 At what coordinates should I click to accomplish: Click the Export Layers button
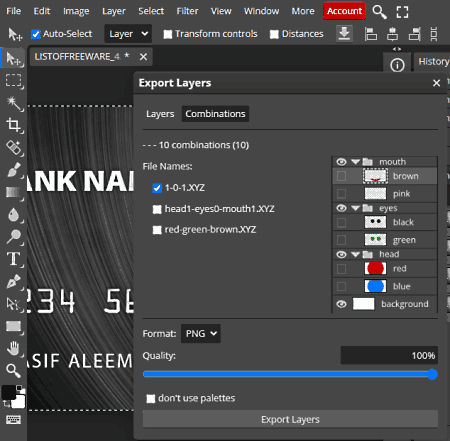tap(290, 419)
